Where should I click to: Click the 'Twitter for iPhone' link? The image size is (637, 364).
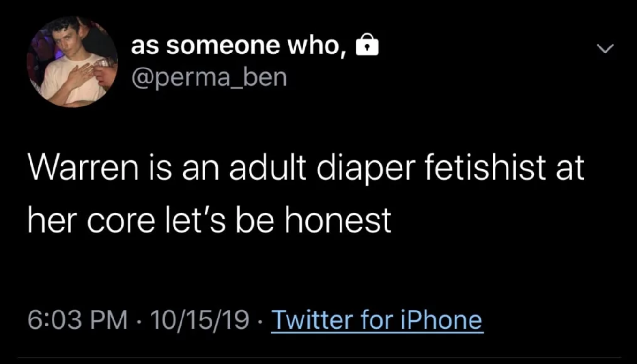[x=377, y=320]
